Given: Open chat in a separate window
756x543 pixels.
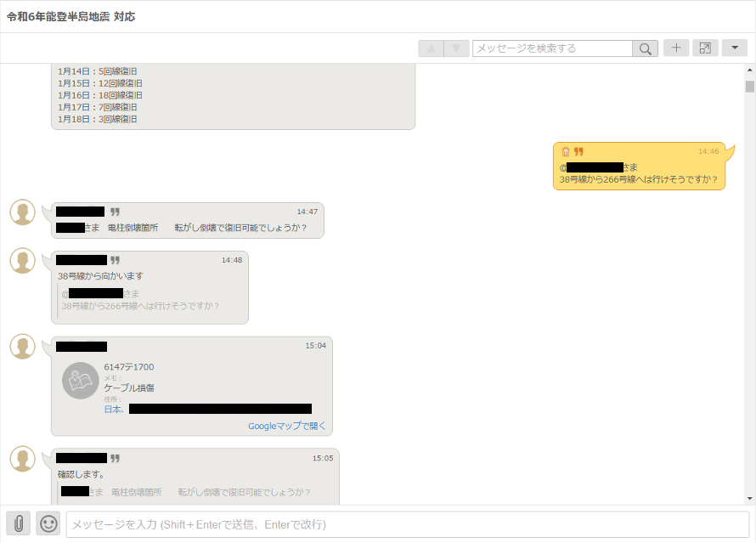Looking at the screenshot, I should point(705,48).
